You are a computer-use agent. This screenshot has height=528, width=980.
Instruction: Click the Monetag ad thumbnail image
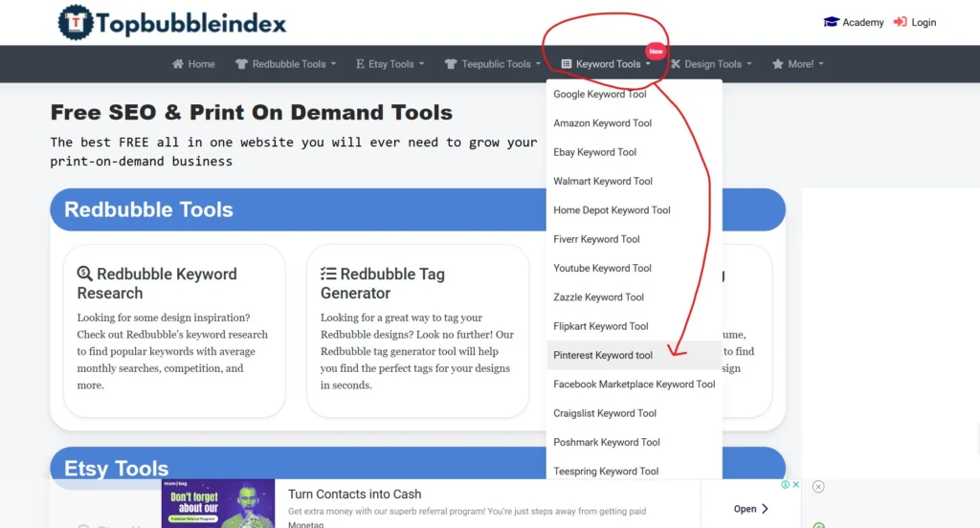[218, 504]
